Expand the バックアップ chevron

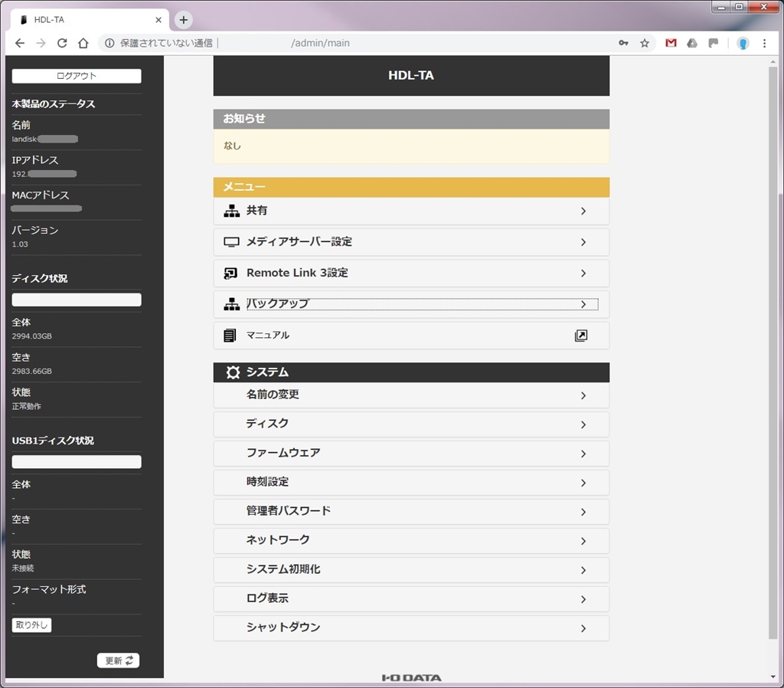point(583,304)
